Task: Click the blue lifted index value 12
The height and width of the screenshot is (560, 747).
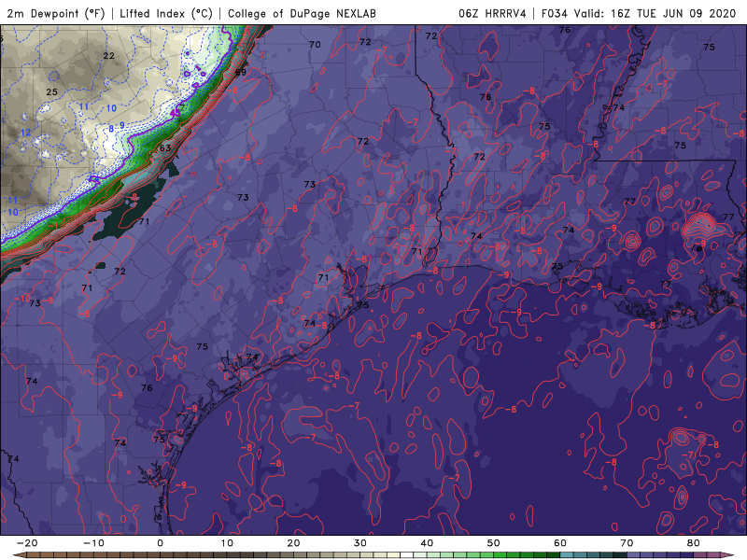Action: click(x=25, y=133)
